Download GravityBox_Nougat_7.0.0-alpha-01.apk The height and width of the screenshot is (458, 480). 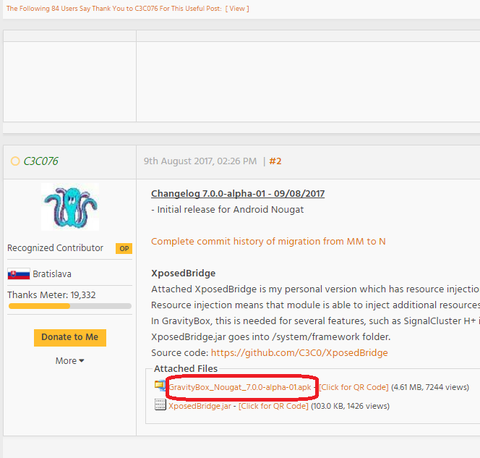click(x=240, y=387)
